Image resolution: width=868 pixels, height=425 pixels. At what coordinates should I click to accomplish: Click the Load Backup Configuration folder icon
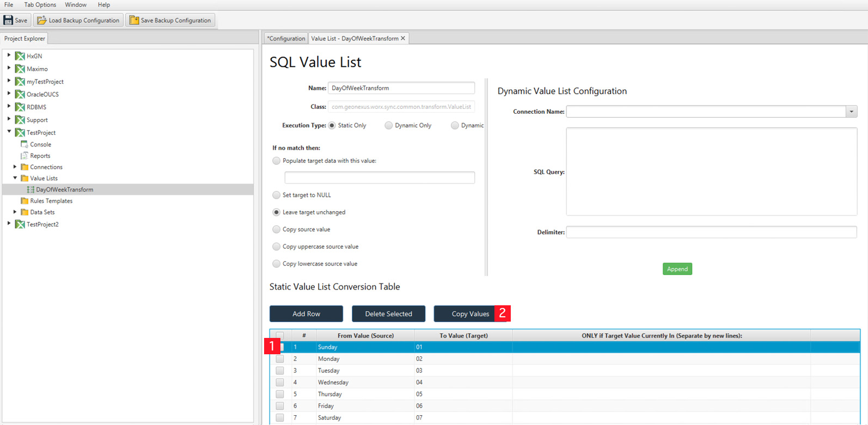(41, 20)
